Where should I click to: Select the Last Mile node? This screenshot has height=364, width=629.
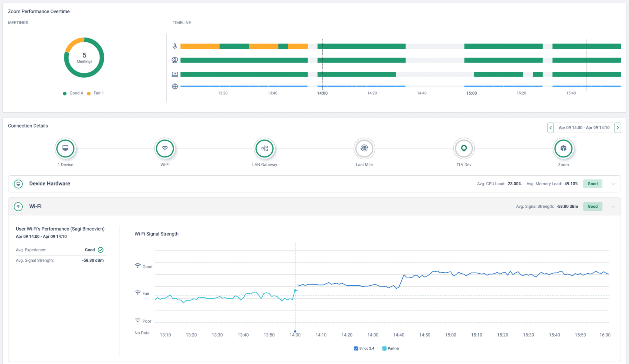coord(364,148)
